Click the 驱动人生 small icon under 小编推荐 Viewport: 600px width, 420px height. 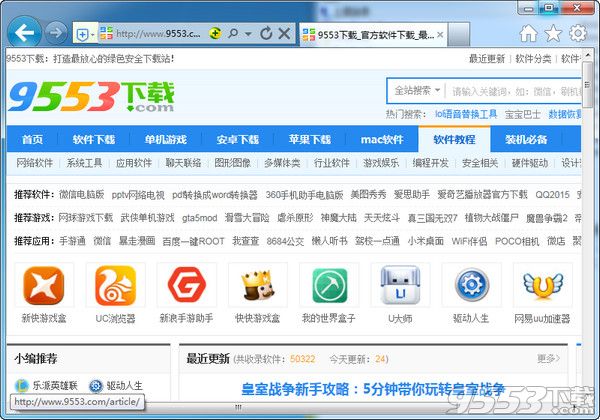click(x=96, y=386)
